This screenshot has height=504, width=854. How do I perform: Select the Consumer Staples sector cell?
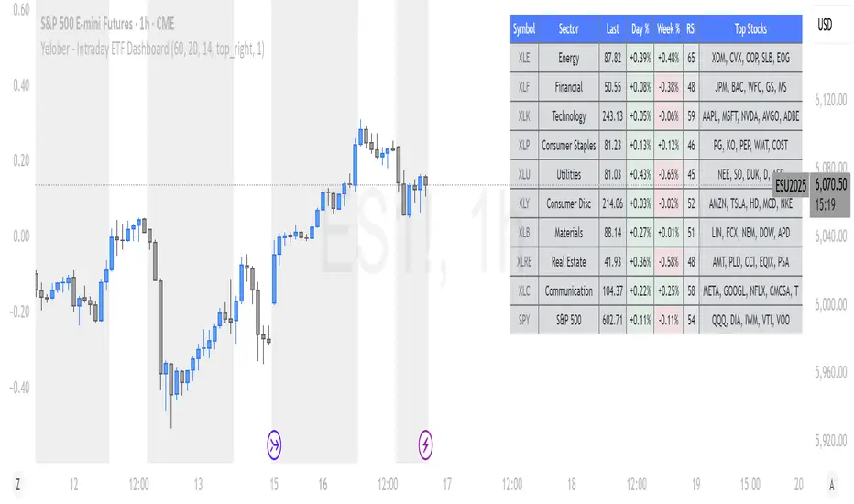(568, 145)
